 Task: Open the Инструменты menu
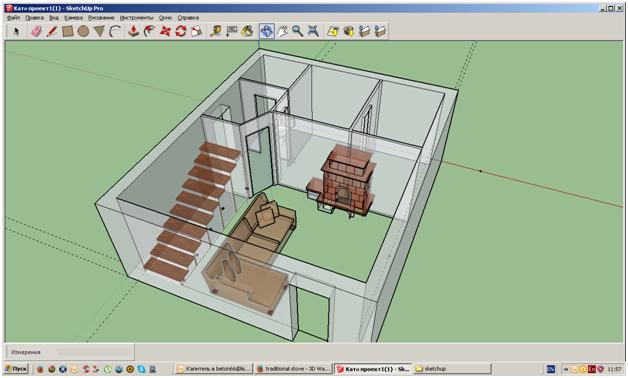click(137, 18)
